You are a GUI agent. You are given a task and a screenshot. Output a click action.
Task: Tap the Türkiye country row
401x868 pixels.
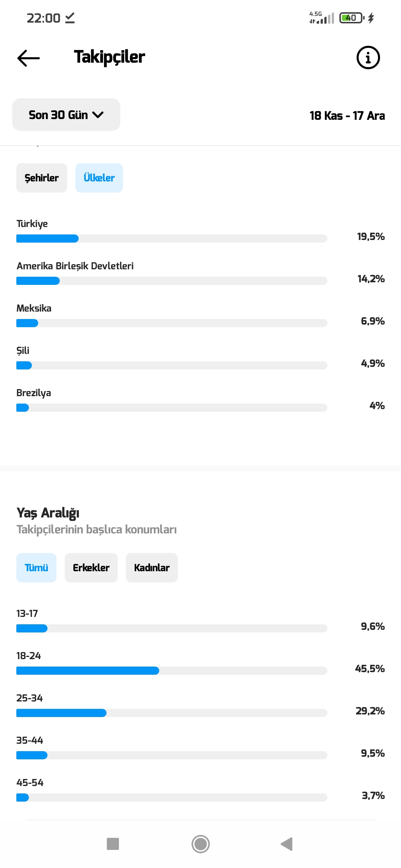[200, 231]
